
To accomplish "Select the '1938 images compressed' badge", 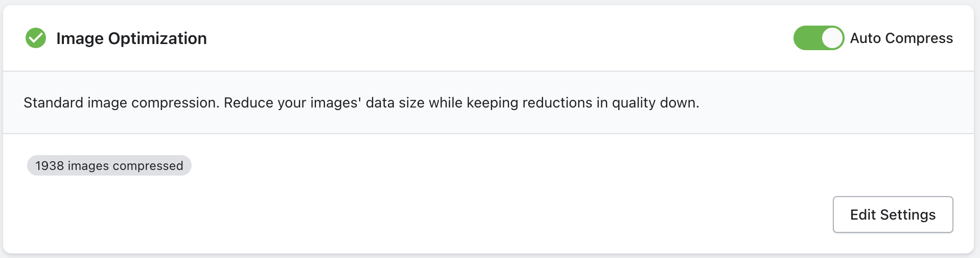I will [109, 165].
